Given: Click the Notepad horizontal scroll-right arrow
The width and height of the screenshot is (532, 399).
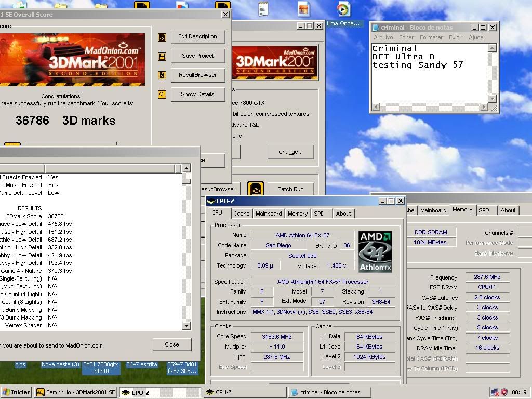Looking at the screenshot, I should click(x=484, y=107).
